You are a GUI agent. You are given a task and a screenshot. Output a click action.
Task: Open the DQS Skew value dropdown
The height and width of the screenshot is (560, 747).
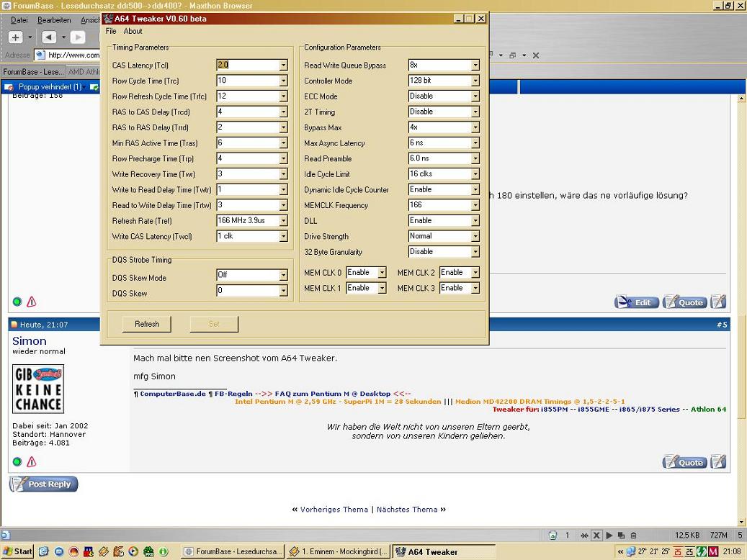click(x=284, y=291)
